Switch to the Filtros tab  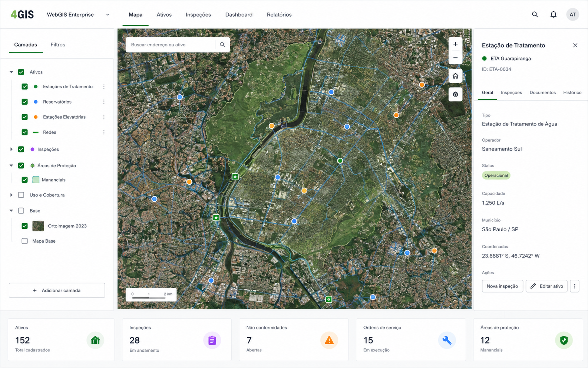tap(58, 45)
